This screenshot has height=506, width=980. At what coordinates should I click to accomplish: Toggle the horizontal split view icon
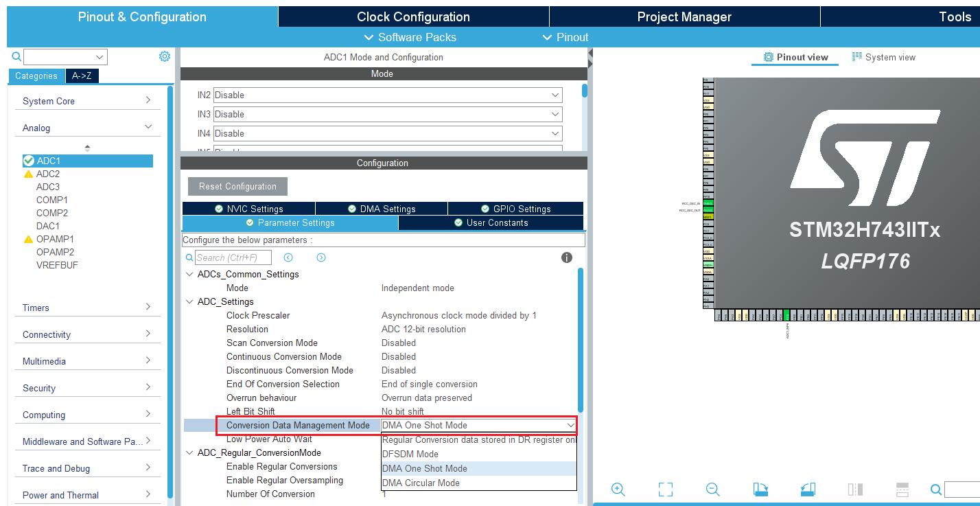902,490
